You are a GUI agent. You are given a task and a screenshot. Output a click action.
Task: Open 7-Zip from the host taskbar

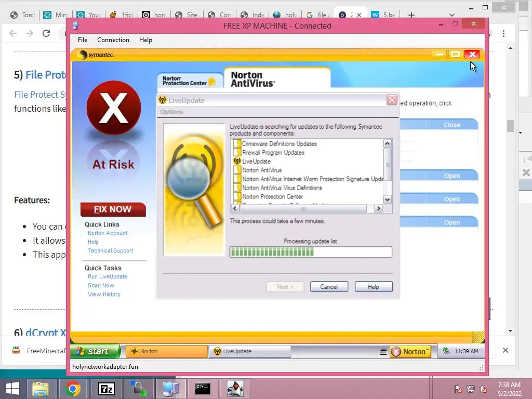tap(106, 389)
